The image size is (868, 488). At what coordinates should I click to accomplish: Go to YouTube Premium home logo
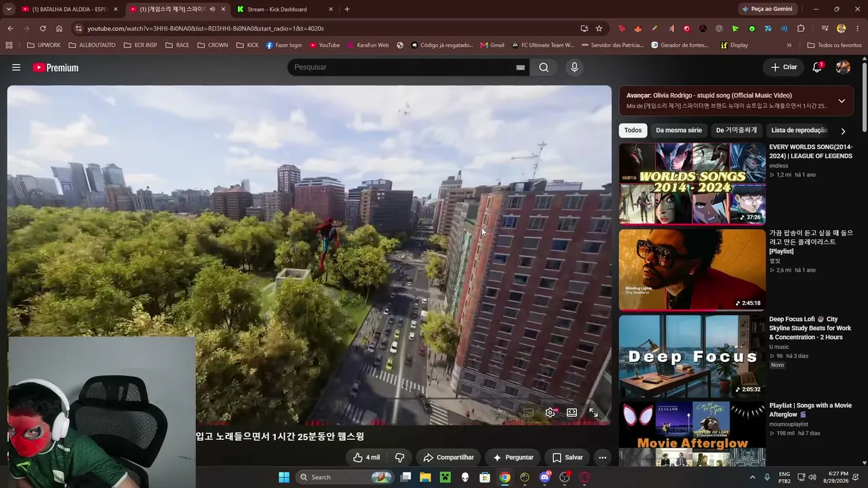[x=56, y=67]
